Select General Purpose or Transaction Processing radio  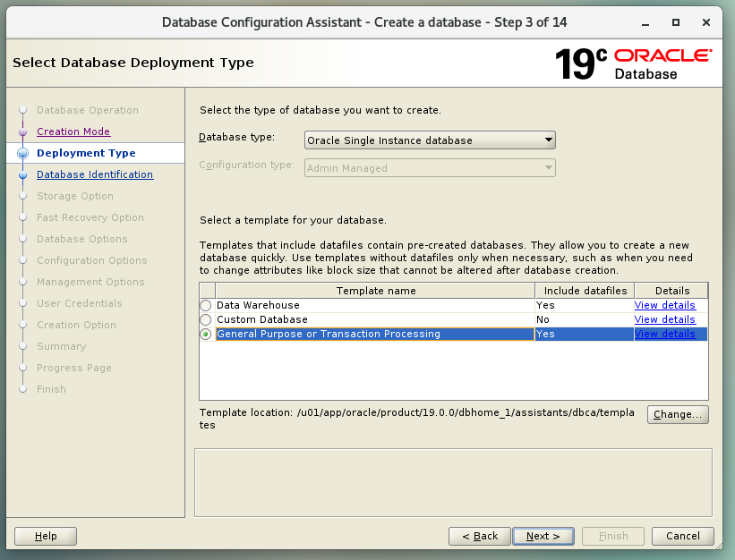(x=206, y=335)
